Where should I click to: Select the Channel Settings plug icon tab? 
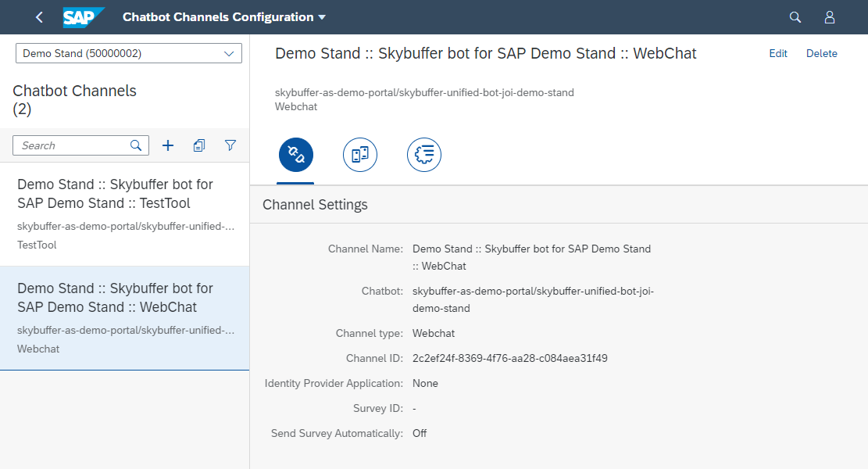(x=295, y=155)
